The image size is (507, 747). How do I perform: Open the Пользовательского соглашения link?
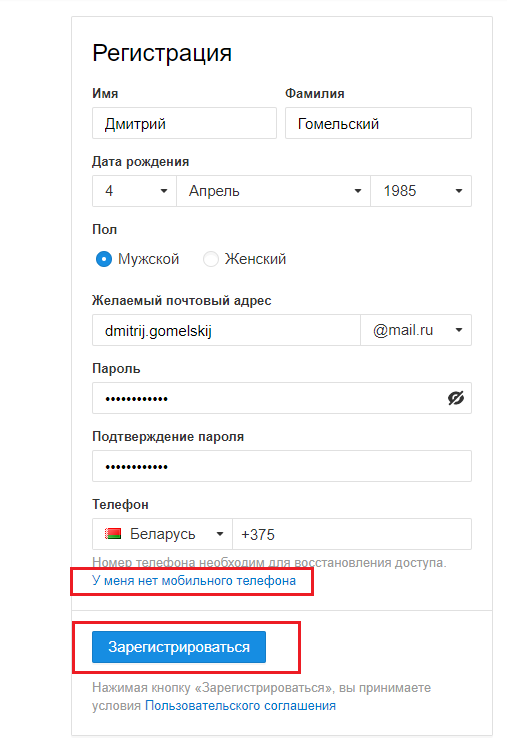240,706
